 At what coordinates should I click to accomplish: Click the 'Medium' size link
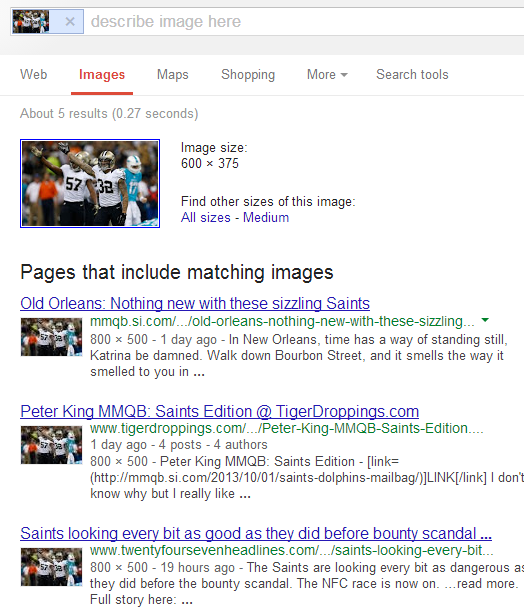pos(266,217)
